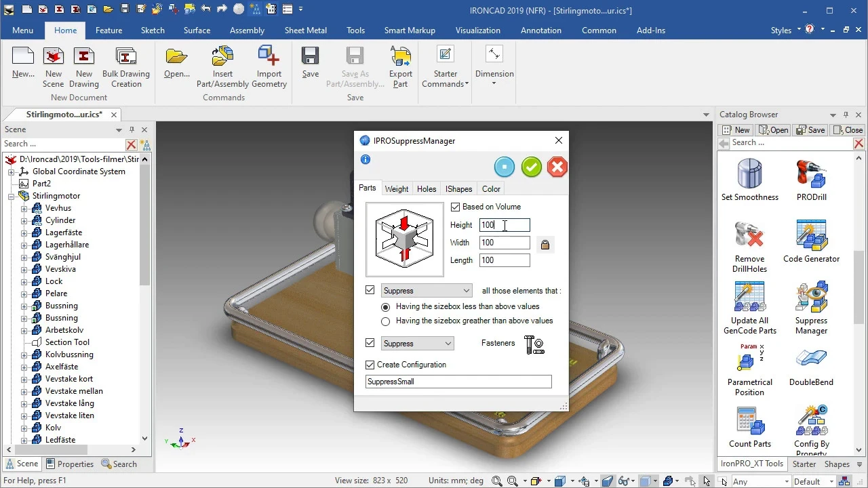Select the Set Smoothness catalog item

(749, 180)
